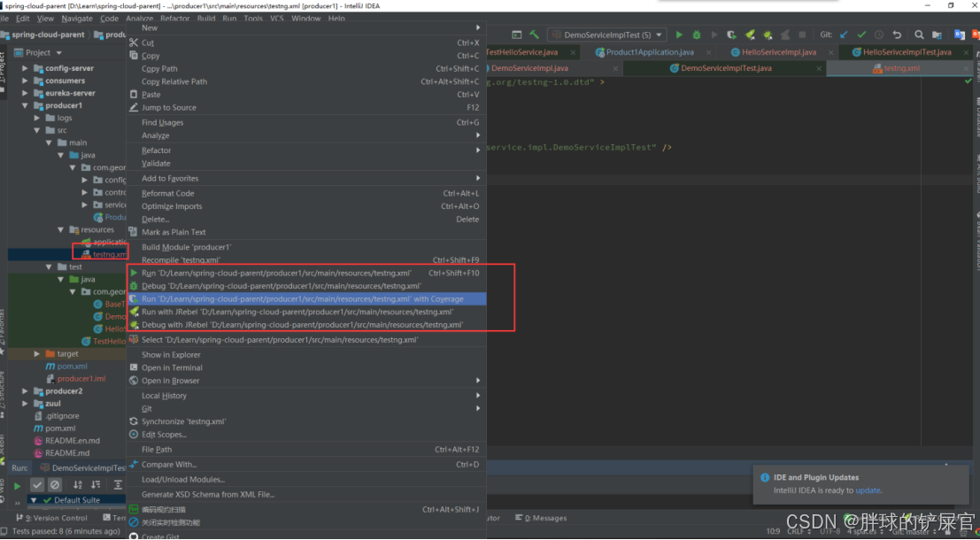This screenshot has width=980, height=540.
Task: Sort tests alphabetically in Run panel
Action: coord(78,485)
